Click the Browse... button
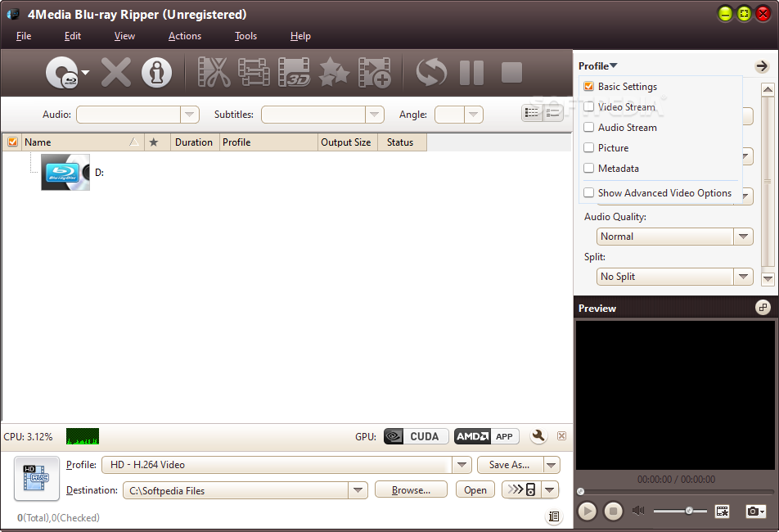The width and height of the screenshot is (779, 532). [x=411, y=489]
